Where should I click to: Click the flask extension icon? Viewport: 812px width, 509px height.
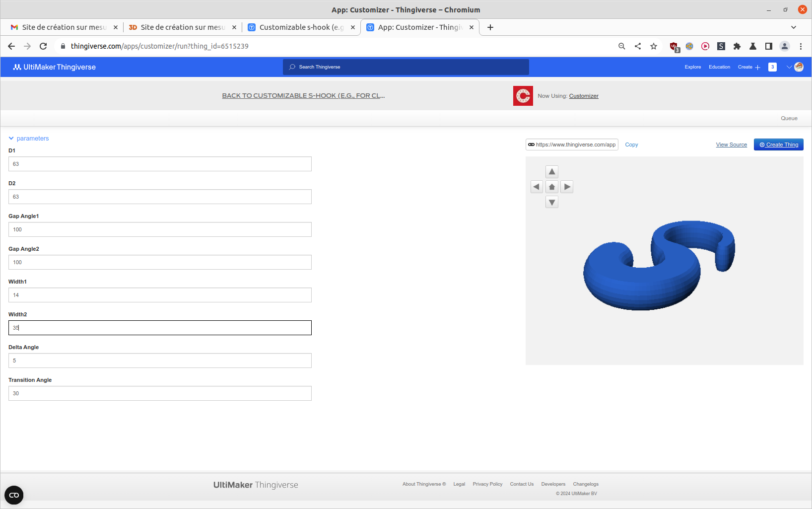click(x=753, y=46)
